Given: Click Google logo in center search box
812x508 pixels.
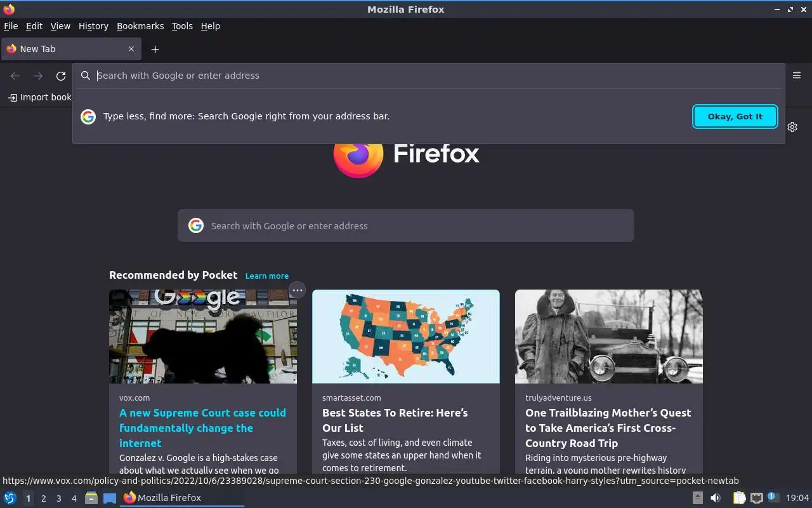Looking at the screenshot, I should point(196,225).
